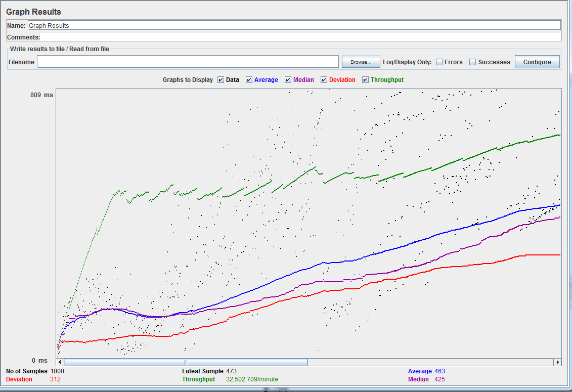Click the Browse... button
The image size is (572, 392).
coord(361,62)
